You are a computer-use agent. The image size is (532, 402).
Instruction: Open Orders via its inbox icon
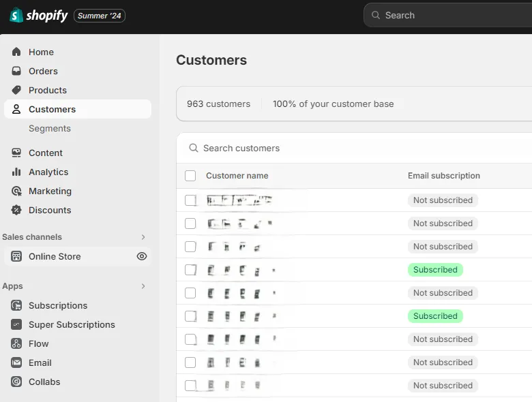click(16, 71)
